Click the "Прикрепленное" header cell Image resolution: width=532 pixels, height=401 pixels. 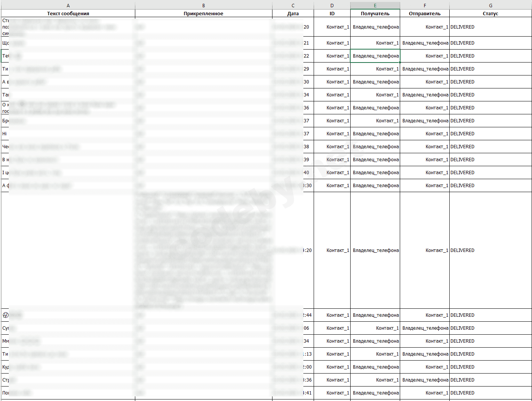pyautogui.click(x=204, y=13)
